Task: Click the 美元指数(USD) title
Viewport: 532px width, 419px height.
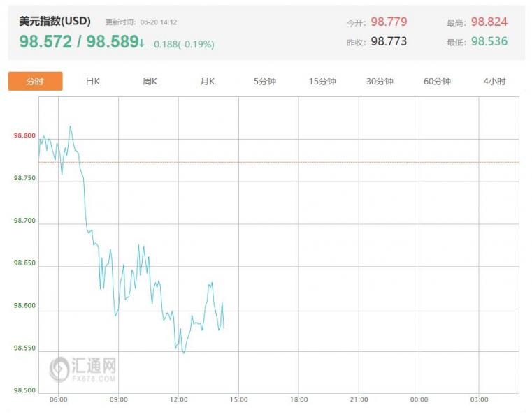Action: (x=55, y=21)
